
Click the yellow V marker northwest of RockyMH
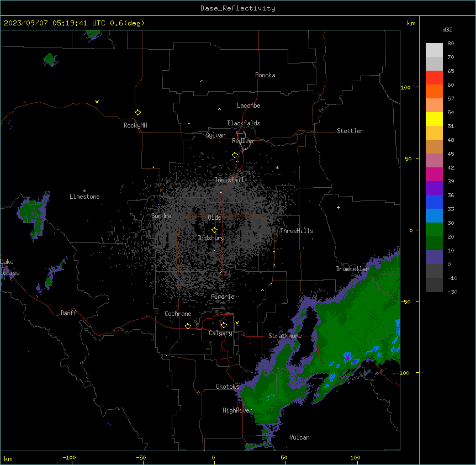[97, 102]
